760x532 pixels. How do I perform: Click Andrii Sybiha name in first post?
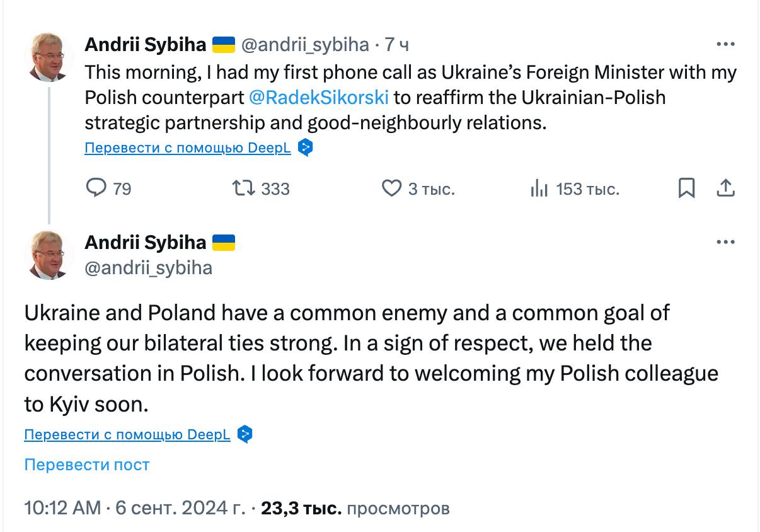pyautogui.click(x=145, y=45)
